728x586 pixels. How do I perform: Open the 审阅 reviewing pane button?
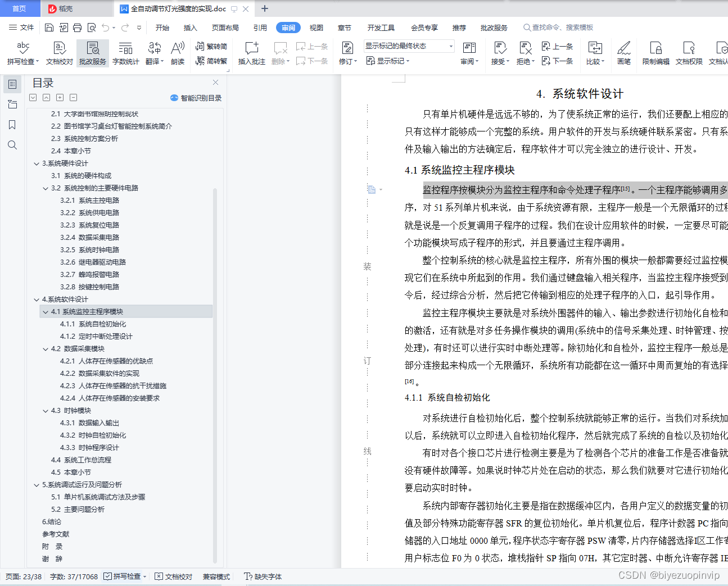tap(469, 53)
